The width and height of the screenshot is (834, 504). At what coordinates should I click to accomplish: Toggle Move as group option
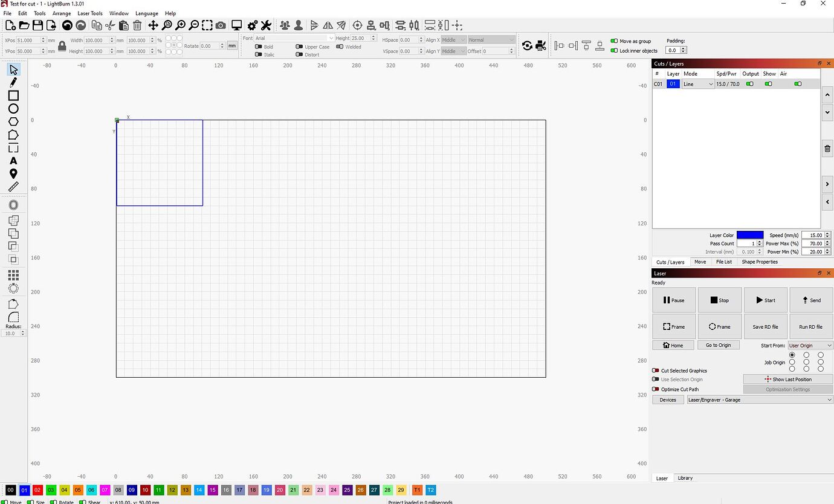(x=614, y=41)
